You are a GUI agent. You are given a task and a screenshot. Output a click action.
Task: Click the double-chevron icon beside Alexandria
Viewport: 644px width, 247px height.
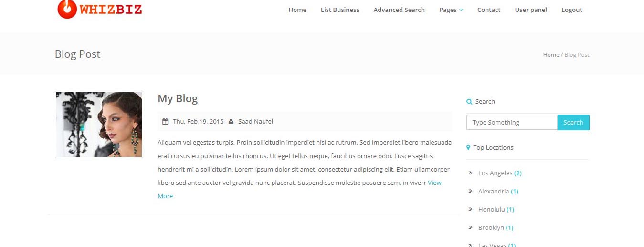pos(471,191)
